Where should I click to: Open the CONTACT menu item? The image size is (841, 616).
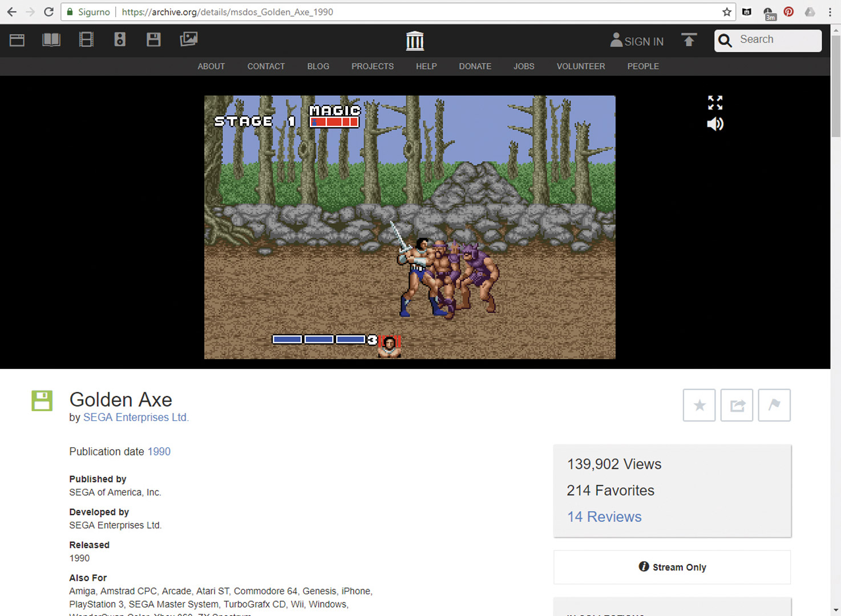click(266, 66)
